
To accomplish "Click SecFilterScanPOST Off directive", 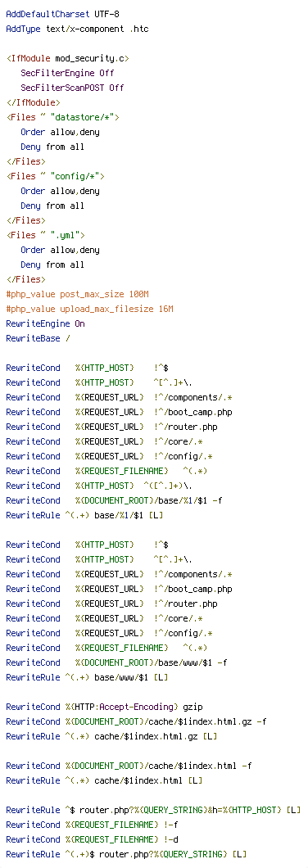I will (x=72, y=88).
